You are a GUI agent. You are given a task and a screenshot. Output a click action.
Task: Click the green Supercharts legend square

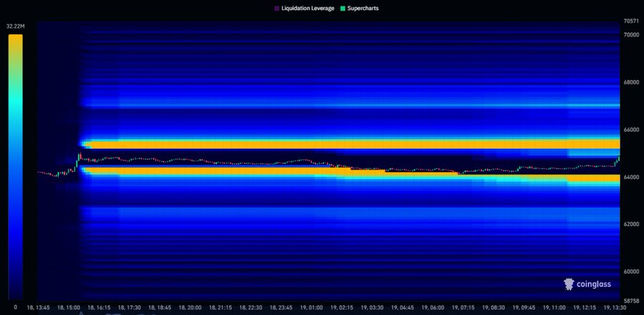pyautogui.click(x=343, y=8)
